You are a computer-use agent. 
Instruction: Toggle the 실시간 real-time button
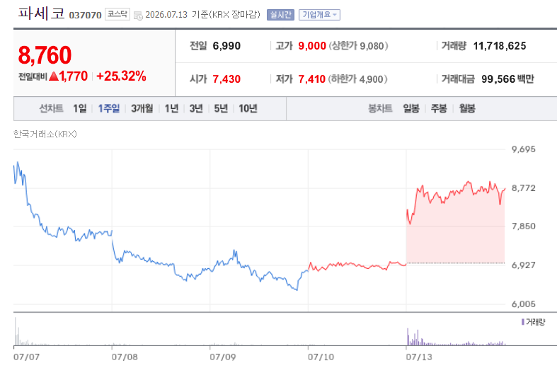click(x=281, y=15)
